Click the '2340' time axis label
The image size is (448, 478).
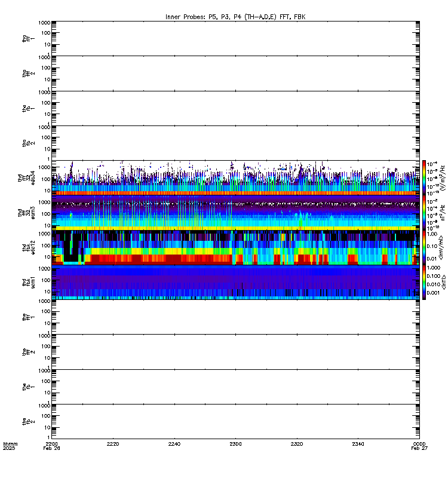point(358,444)
